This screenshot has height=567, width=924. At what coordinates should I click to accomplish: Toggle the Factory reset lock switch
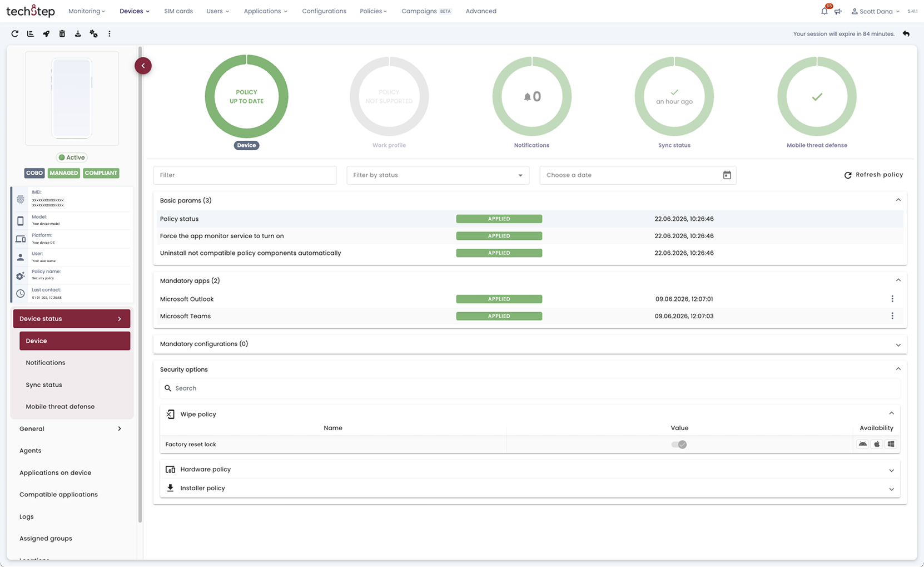tap(679, 445)
